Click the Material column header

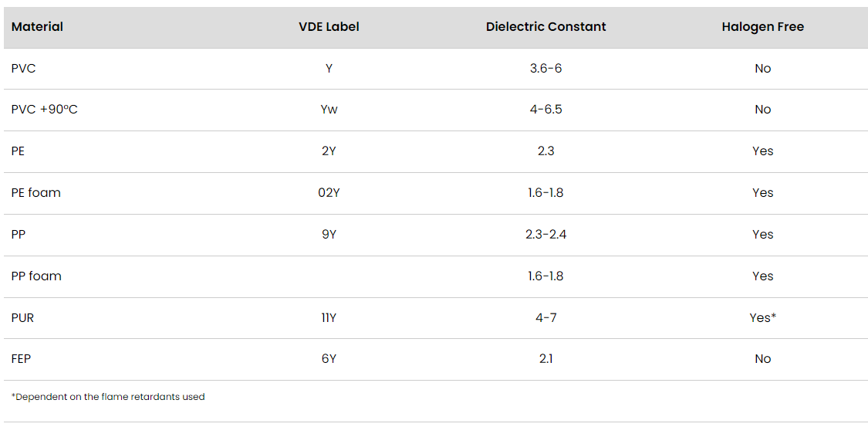(x=37, y=27)
